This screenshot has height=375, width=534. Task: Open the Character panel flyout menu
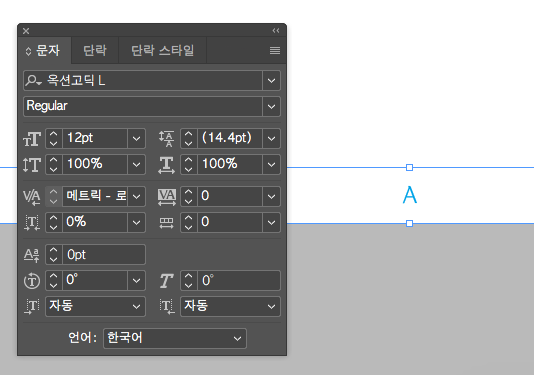click(x=275, y=51)
